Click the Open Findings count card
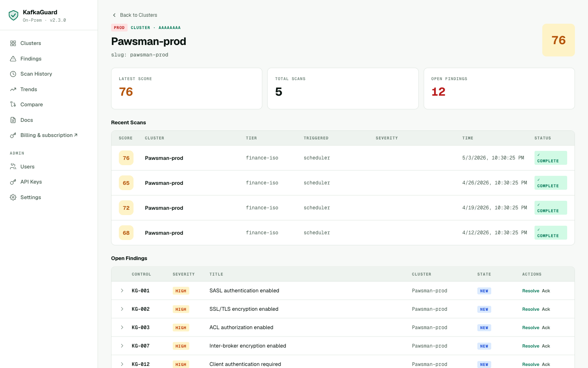 tap(499, 88)
